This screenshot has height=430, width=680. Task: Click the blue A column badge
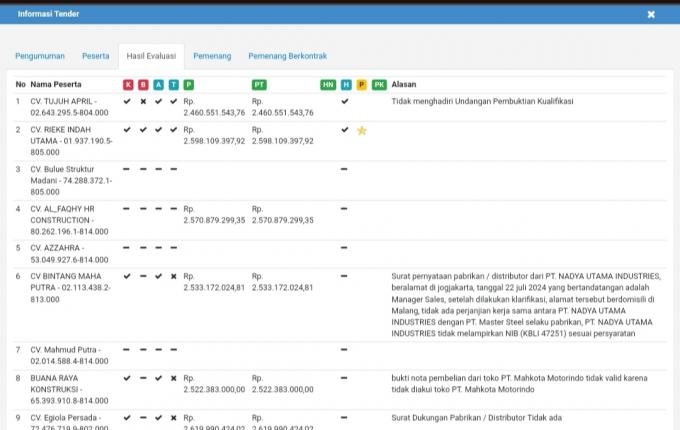click(158, 85)
